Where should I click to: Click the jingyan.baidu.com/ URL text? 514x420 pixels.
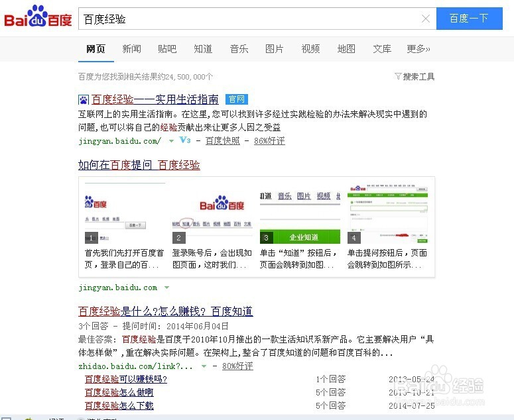pyautogui.click(x=119, y=141)
